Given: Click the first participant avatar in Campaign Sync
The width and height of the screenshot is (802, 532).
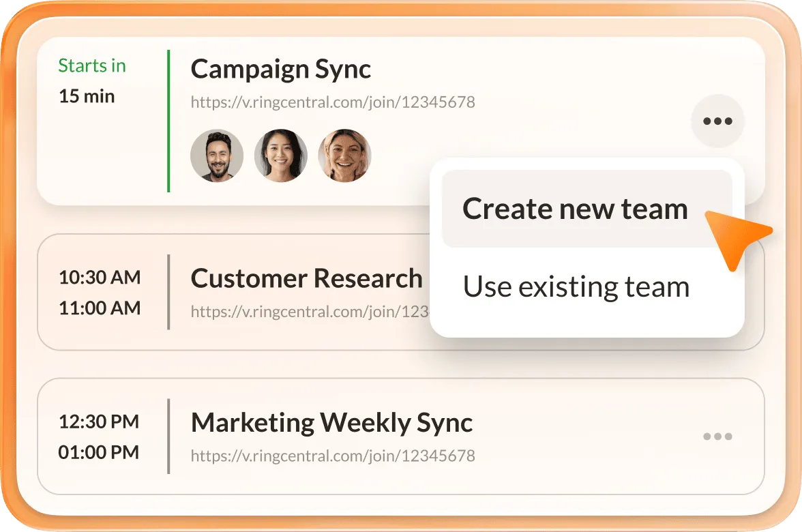Looking at the screenshot, I should click(216, 156).
